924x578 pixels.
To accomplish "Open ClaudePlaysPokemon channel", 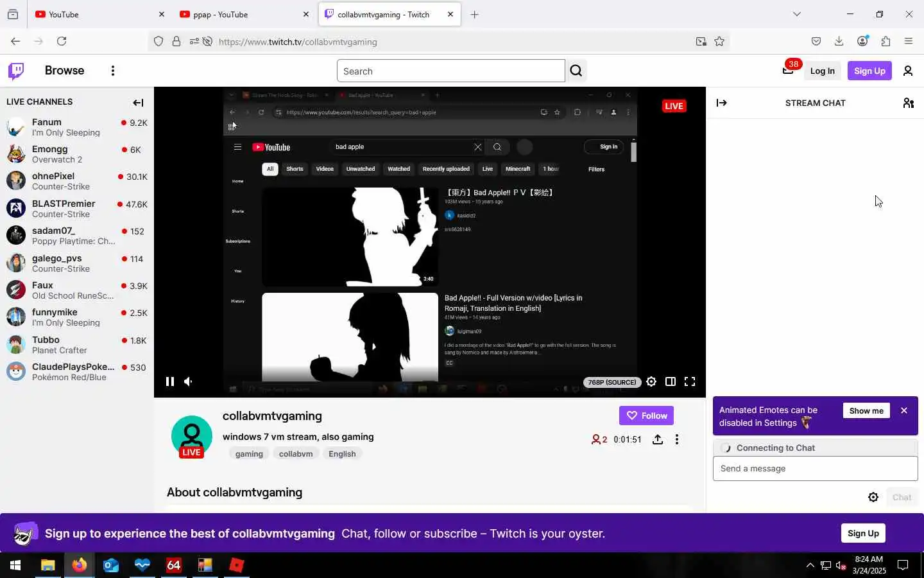I will click(77, 372).
